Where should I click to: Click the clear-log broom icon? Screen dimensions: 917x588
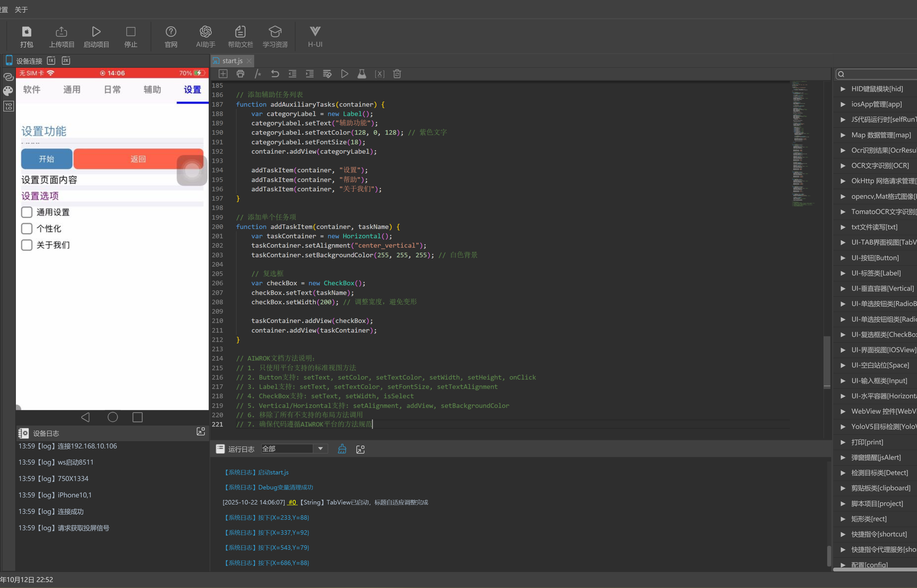(342, 449)
